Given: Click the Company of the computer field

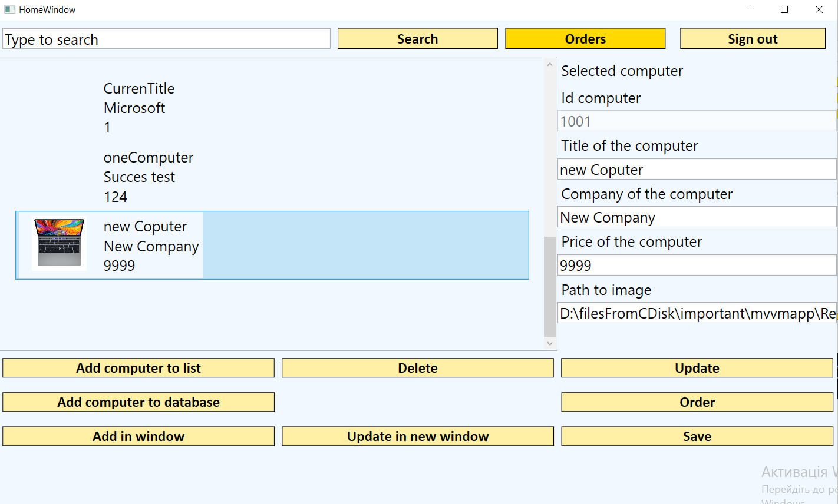Looking at the screenshot, I should 697,217.
